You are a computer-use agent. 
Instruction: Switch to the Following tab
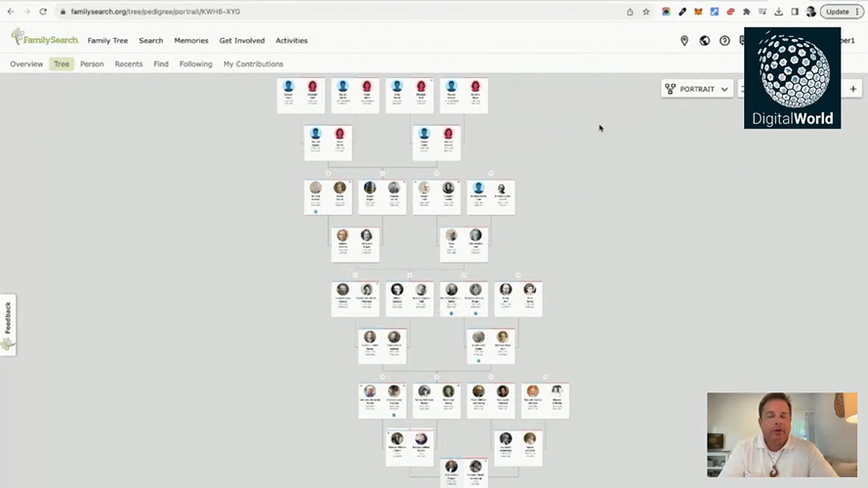pos(195,63)
